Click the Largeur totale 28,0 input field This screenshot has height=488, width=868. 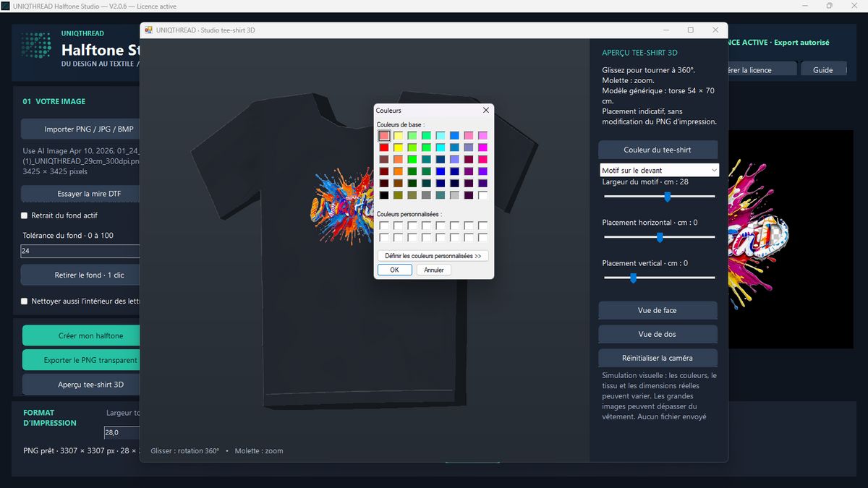pyautogui.click(x=122, y=432)
